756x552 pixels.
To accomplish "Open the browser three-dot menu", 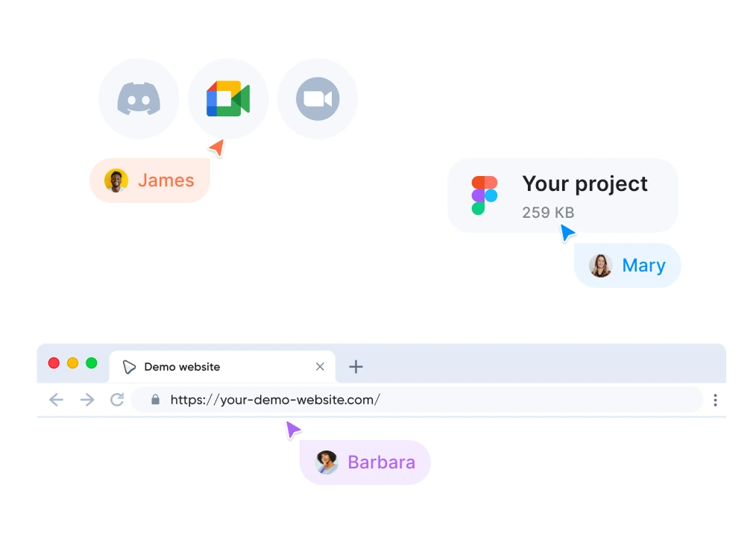I will point(715,401).
